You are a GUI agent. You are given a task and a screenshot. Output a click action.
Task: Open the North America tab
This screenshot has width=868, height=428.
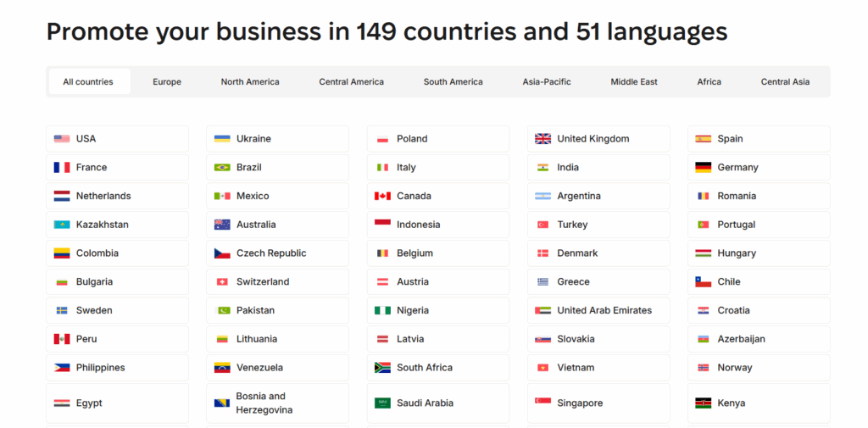tap(250, 82)
